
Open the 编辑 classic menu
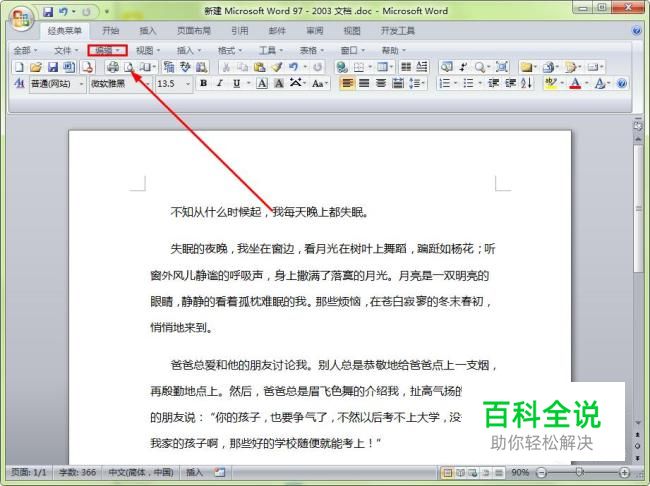click(x=107, y=51)
